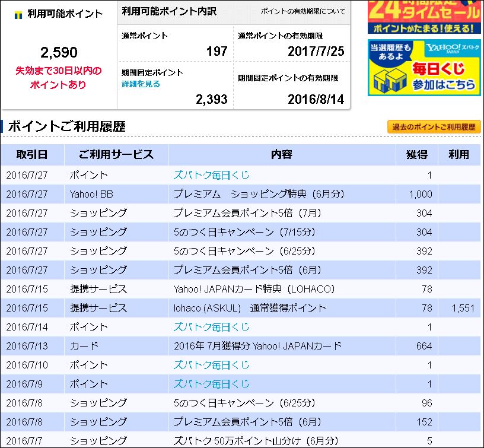This screenshot has width=484, height=448.
Task: Click the 取引日 column header
Action: pos(32,155)
